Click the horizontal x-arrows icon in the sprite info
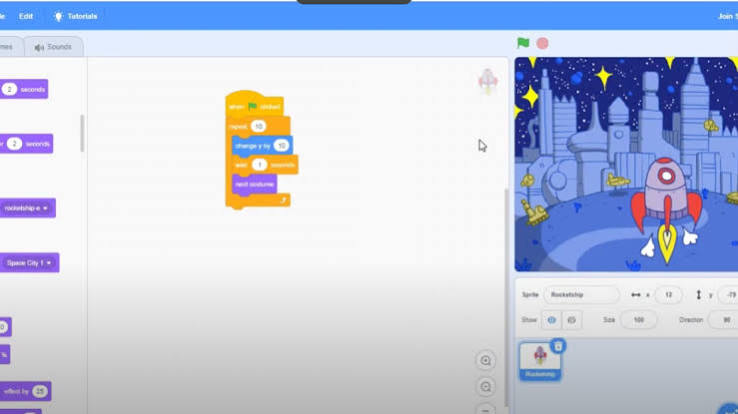The image size is (738, 414). pos(636,295)
